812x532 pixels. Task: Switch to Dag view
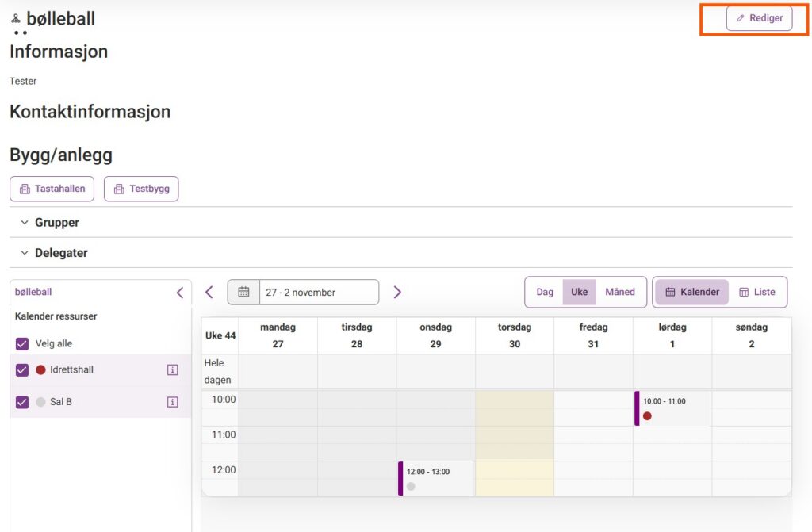(x=545, y=292)
